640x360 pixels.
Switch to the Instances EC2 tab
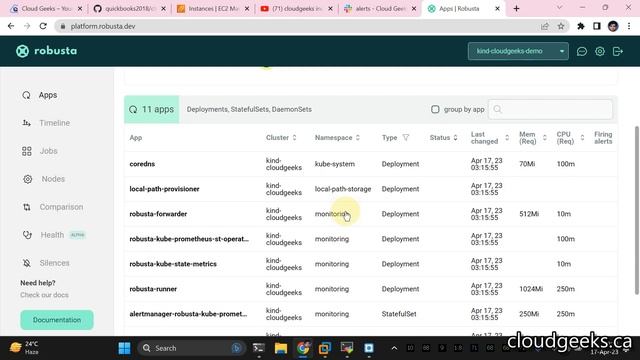(213, 9)
